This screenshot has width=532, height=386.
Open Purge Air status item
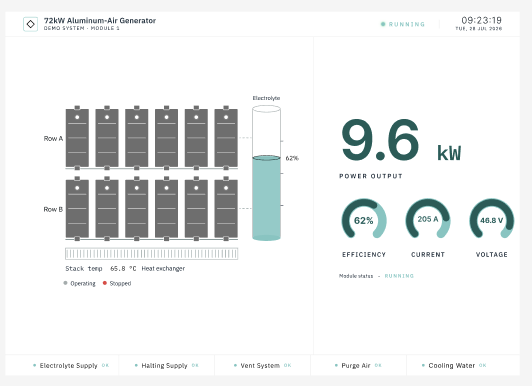358,365
